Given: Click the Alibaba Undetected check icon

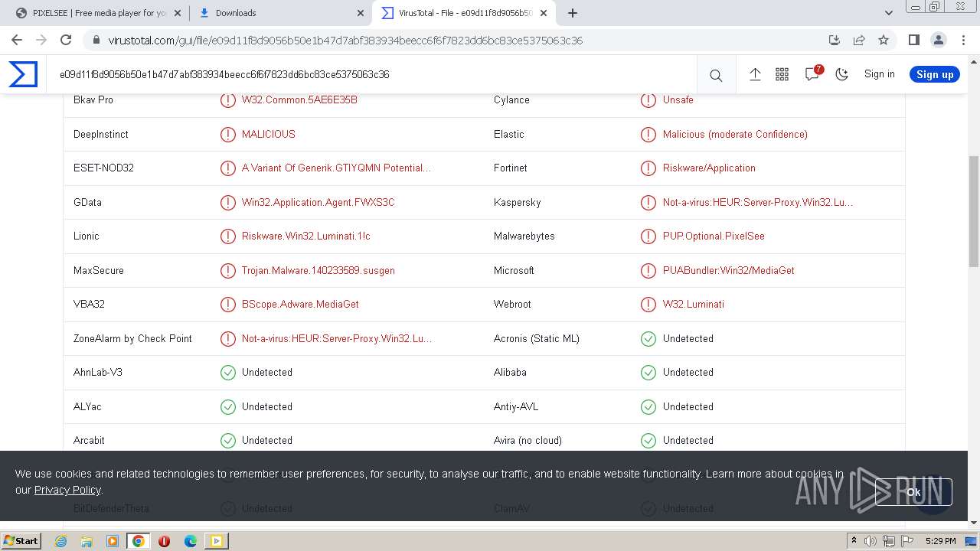Looking at the screenshot, I should tap(648, 373).
